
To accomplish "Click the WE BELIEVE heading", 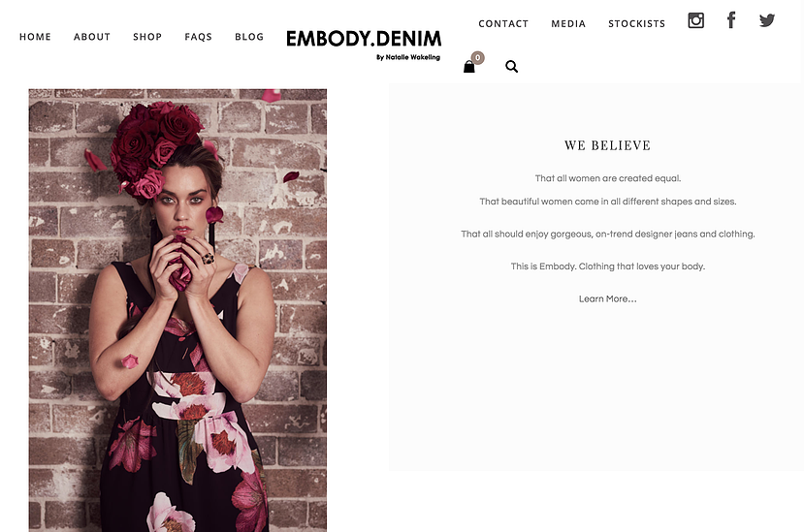I will click(x=608, y=145).
